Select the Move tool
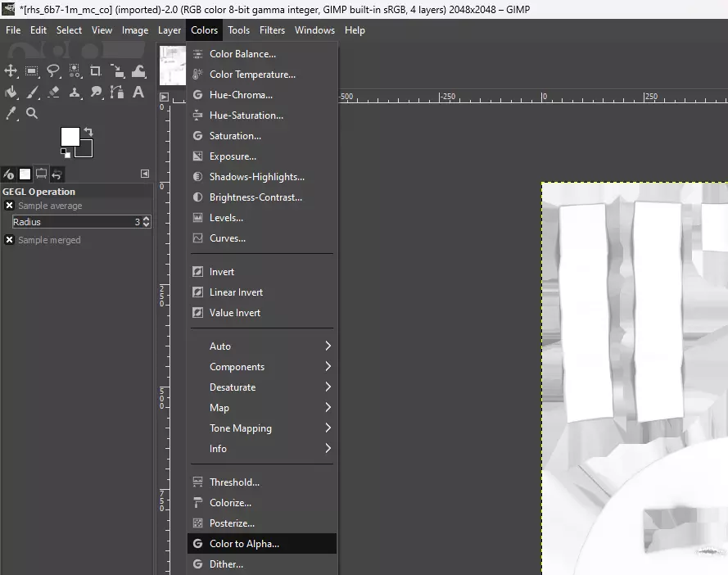The height and width of the screenshot is (575, 728). point(11,71)
